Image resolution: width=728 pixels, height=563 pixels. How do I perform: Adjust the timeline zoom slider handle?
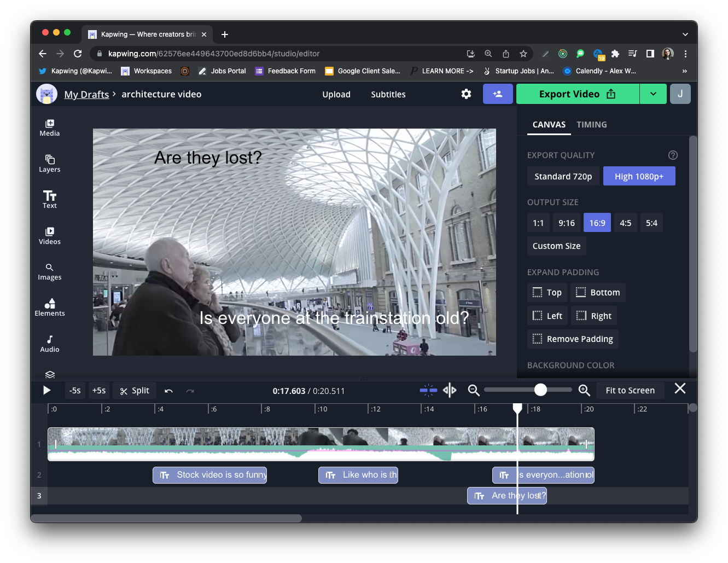coord(540,390)
